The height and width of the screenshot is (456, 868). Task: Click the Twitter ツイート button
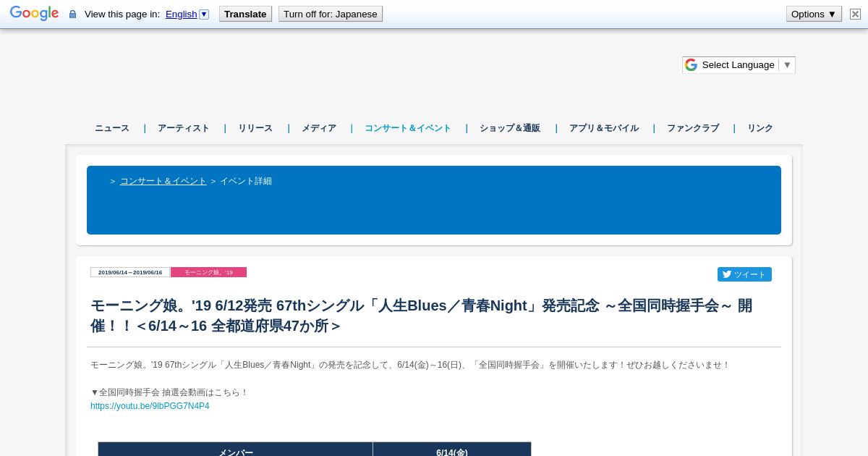(x=744, y=274)
